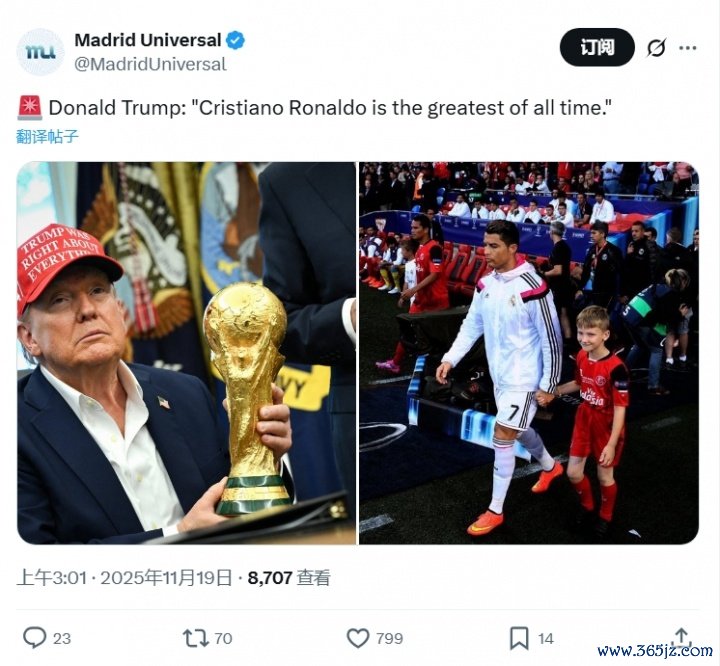Click the 70 reposts count
This screenshot has width=720, height=666.
tap(224, 638)
